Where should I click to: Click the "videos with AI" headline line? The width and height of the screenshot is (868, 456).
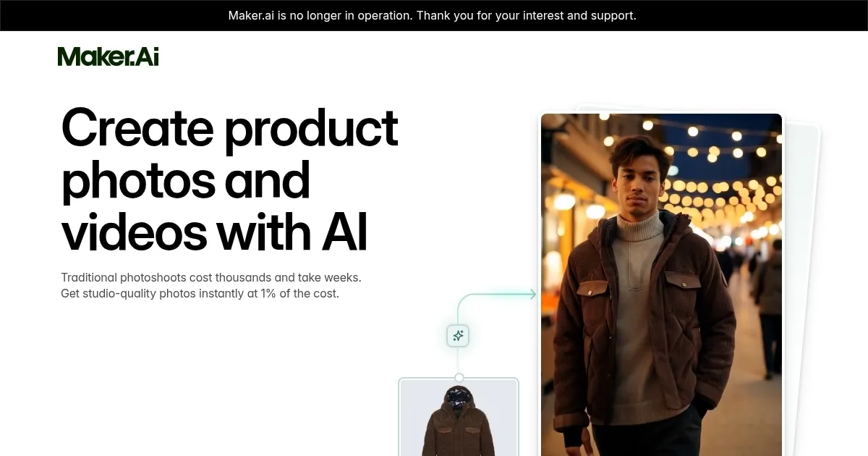tap(215, 232)
